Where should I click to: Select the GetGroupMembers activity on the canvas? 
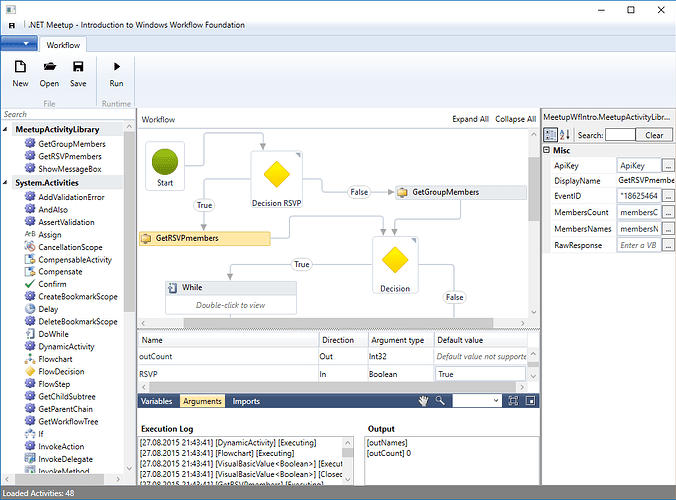461,192
